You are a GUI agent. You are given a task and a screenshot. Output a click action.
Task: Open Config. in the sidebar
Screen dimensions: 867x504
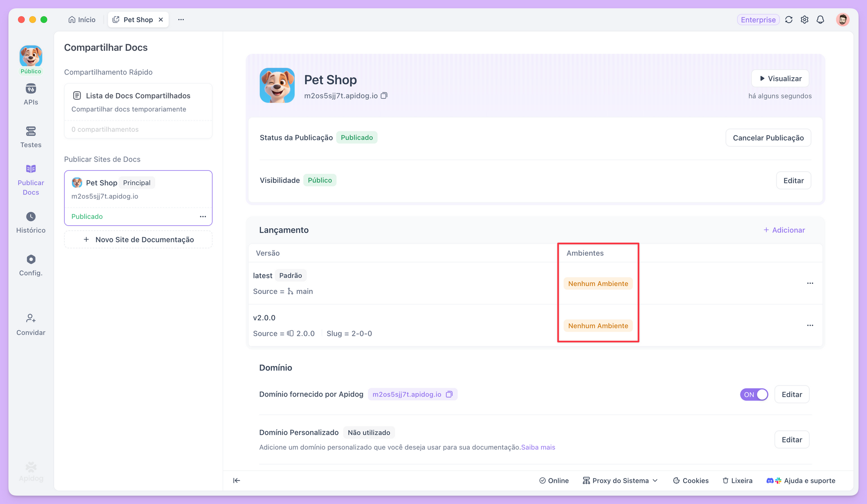pos(31,266)
